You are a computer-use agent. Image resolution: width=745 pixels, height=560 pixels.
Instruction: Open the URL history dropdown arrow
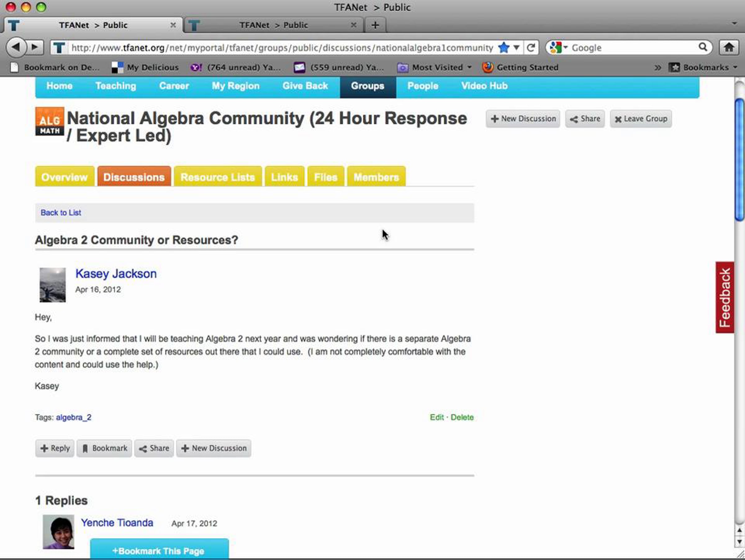(x=516, y=47)
